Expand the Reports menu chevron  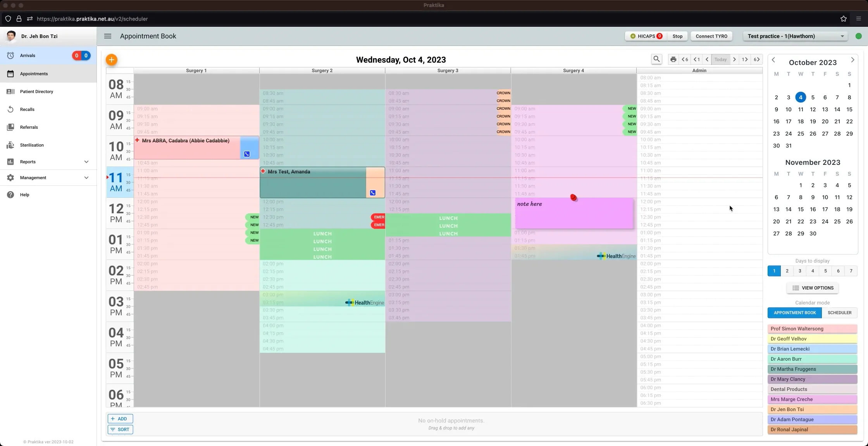(x=86, y=162)
